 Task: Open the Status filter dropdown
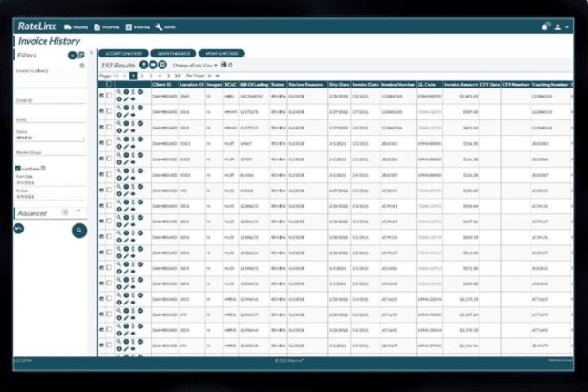click(50, 139)
